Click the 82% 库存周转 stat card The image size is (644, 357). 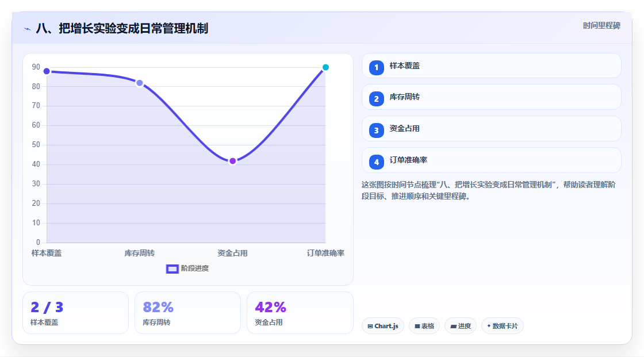(x=187, y=313)
